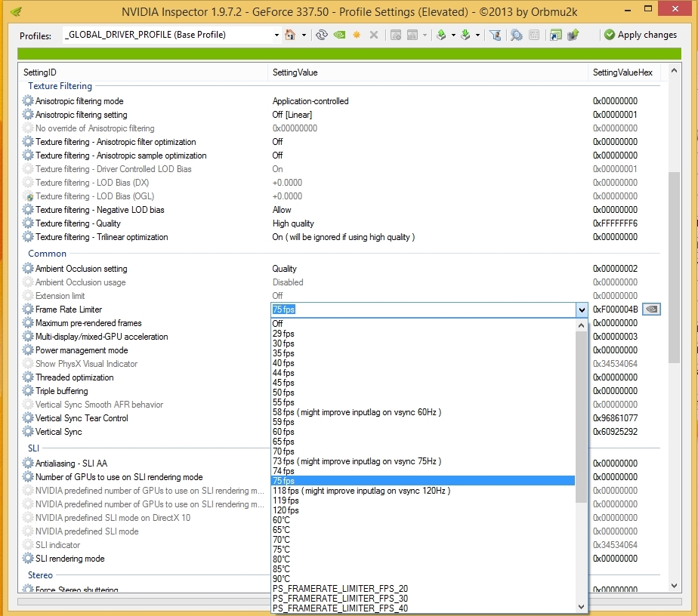Click the create shortcut window icon
Image resolution: width=698 pixels, height=616 pixels.
click(555, 35)
